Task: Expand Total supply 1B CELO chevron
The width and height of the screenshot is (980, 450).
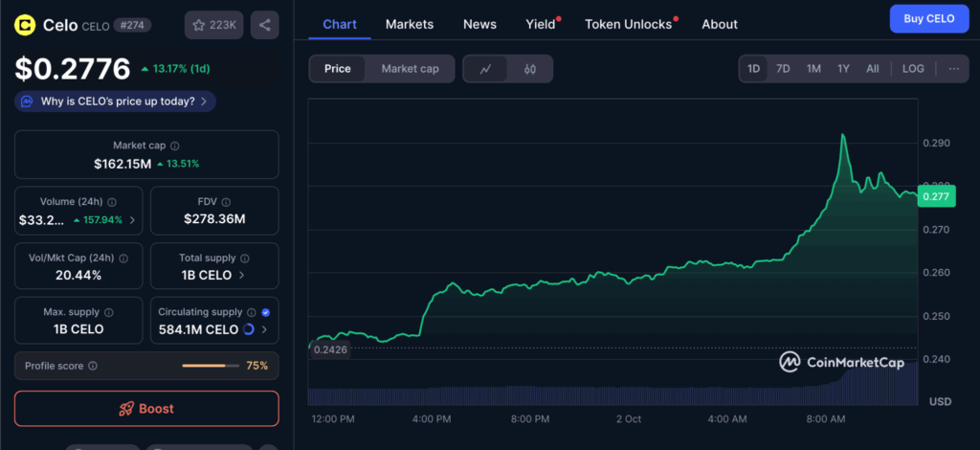Action: 241,275
